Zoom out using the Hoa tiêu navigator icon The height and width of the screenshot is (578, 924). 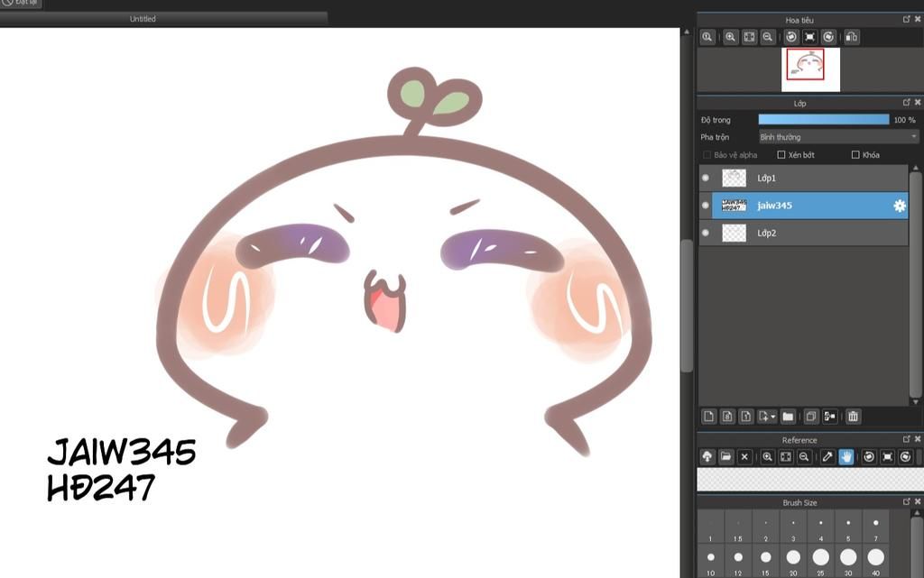[767, 37]
